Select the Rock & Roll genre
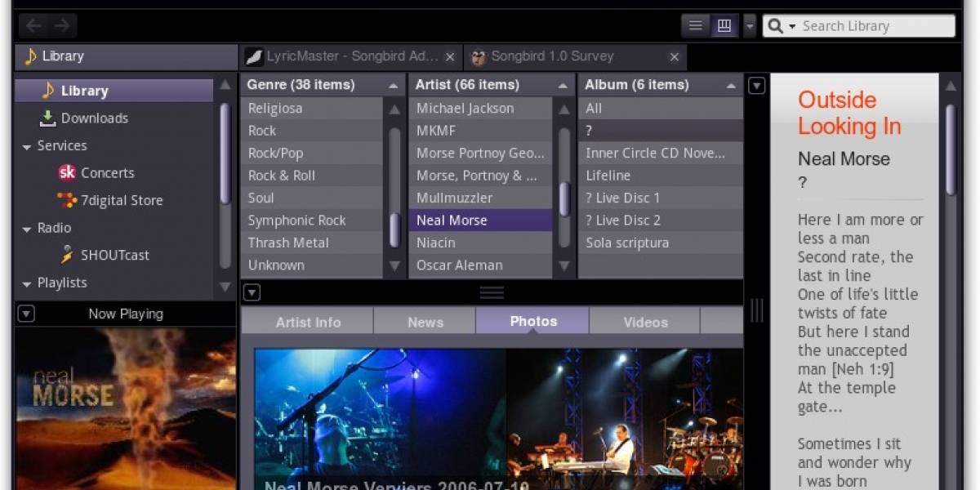The height and width of the screenshot is (490, 980). (x=311, y=176)
